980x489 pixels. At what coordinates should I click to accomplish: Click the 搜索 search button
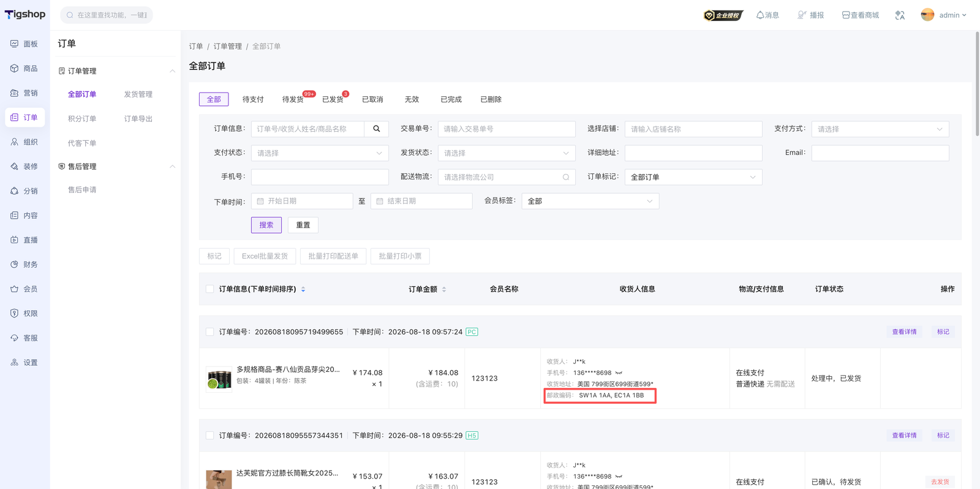click(266, 225)
